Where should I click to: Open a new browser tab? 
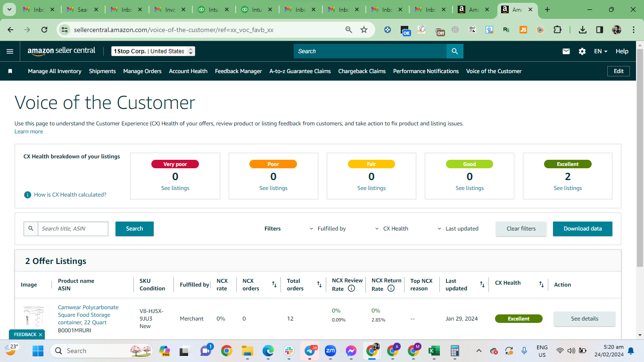point(547,10)
